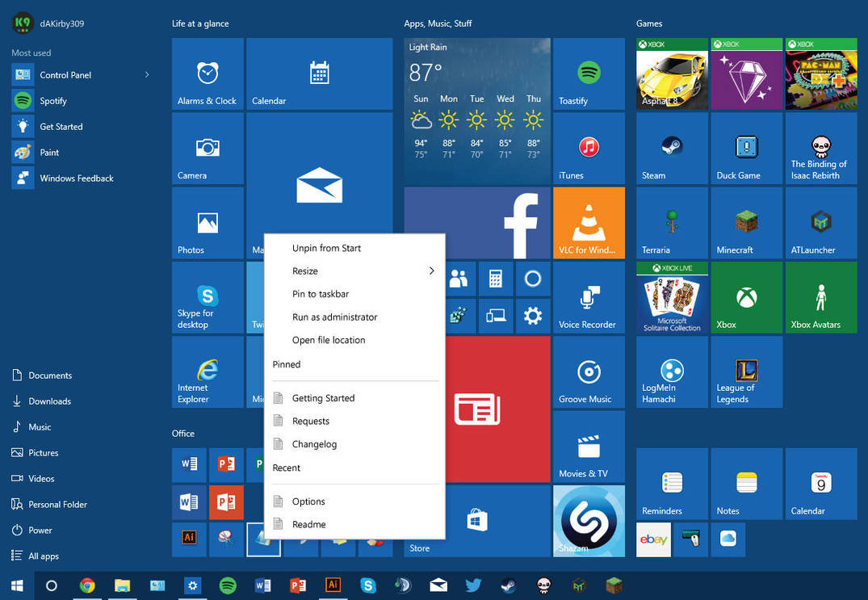Expand the Control Panel jump list arrow

click(147, 75)
